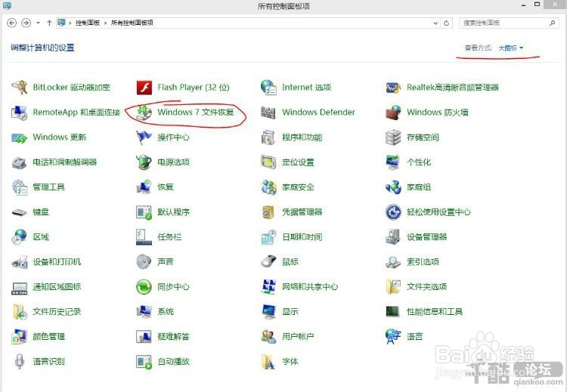Open the 程序和功能 icon

268,137
